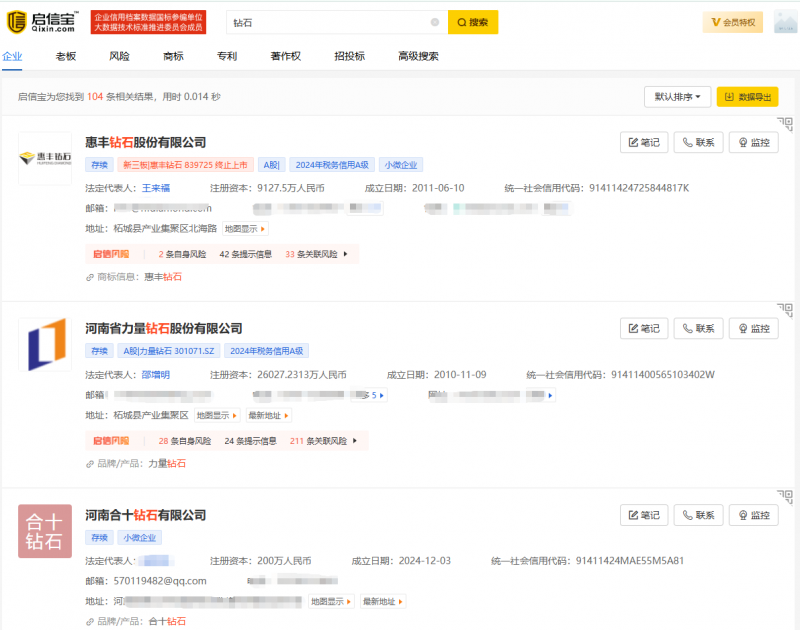Click 小微企业 tag on 惠丰钻石
This screenshot has width=800, height=630.
401,165
